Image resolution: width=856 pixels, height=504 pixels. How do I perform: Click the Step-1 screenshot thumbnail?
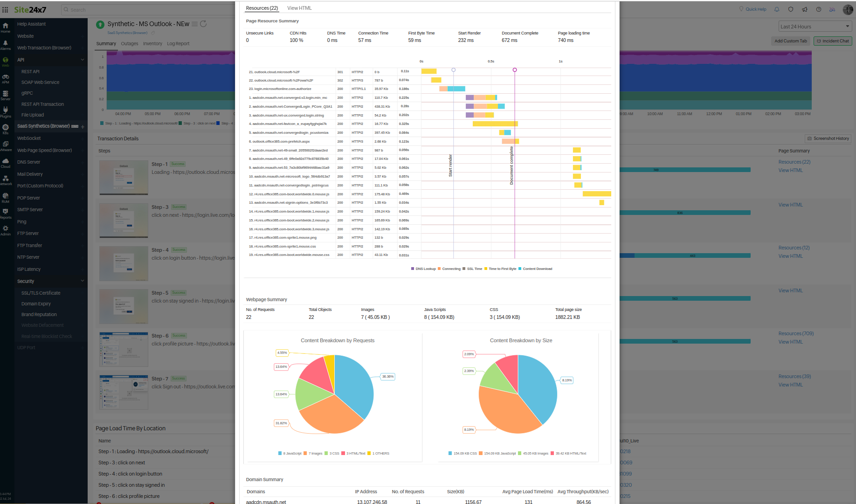pos(123,177)
